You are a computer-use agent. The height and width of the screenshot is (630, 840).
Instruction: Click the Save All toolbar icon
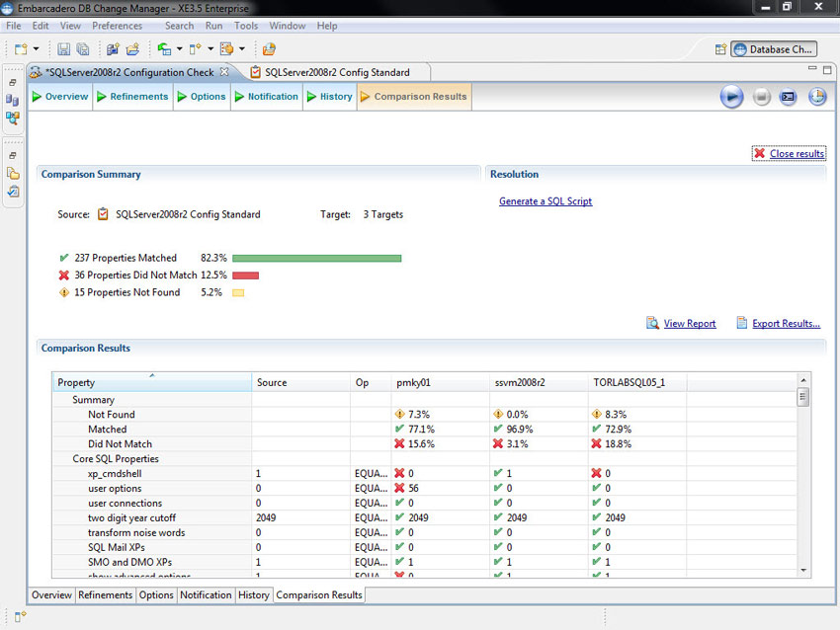[x=83, y=49]
